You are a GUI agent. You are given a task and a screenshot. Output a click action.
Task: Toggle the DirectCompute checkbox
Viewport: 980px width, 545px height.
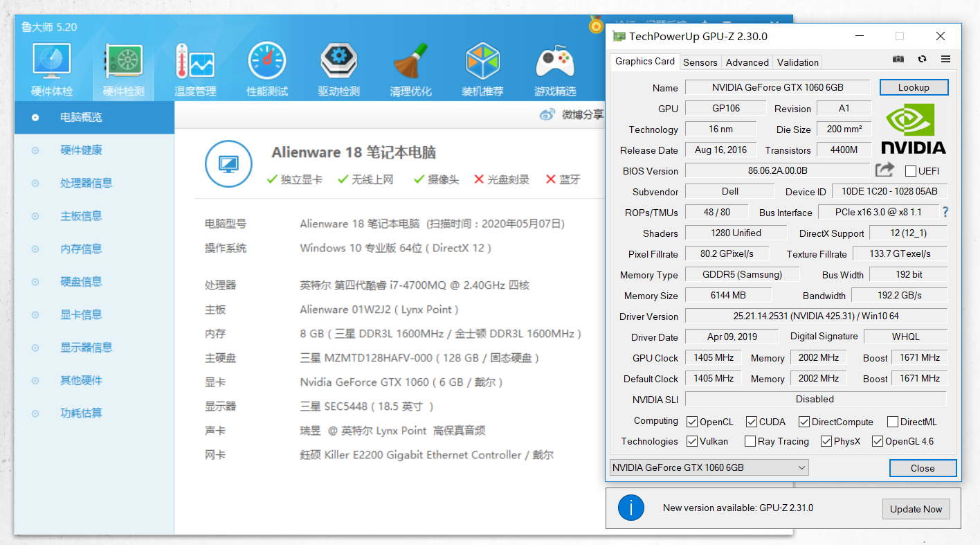804,422
